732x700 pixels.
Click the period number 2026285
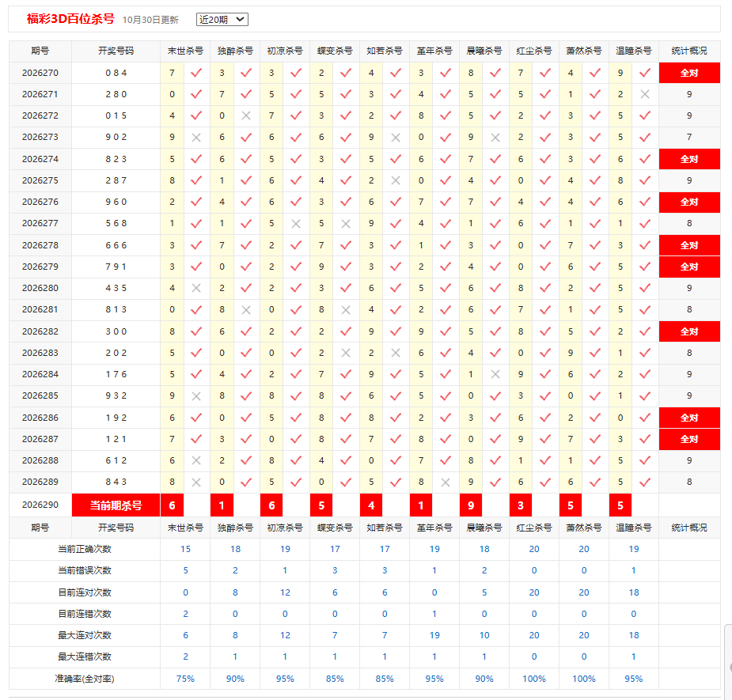pos(40,395)
